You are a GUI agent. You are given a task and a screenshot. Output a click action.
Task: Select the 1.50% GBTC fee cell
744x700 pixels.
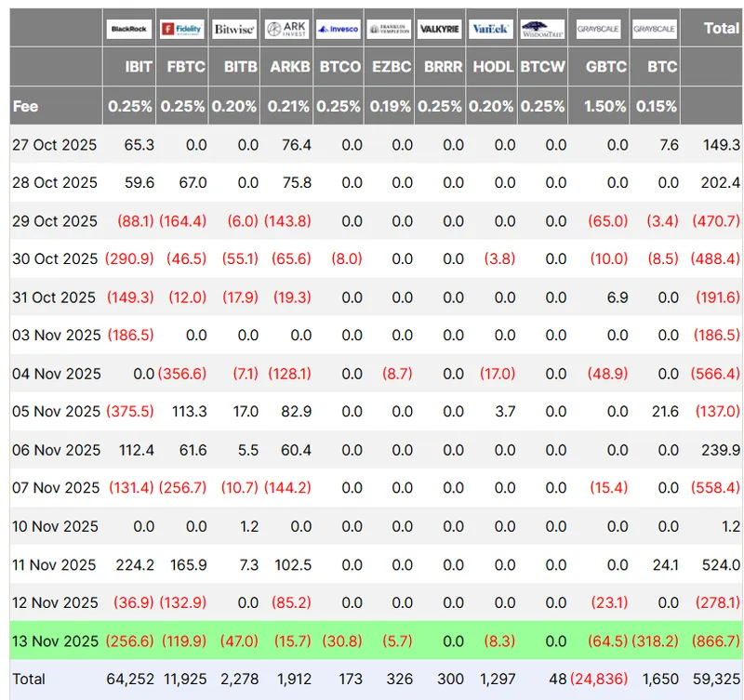[x=605, y=107]
